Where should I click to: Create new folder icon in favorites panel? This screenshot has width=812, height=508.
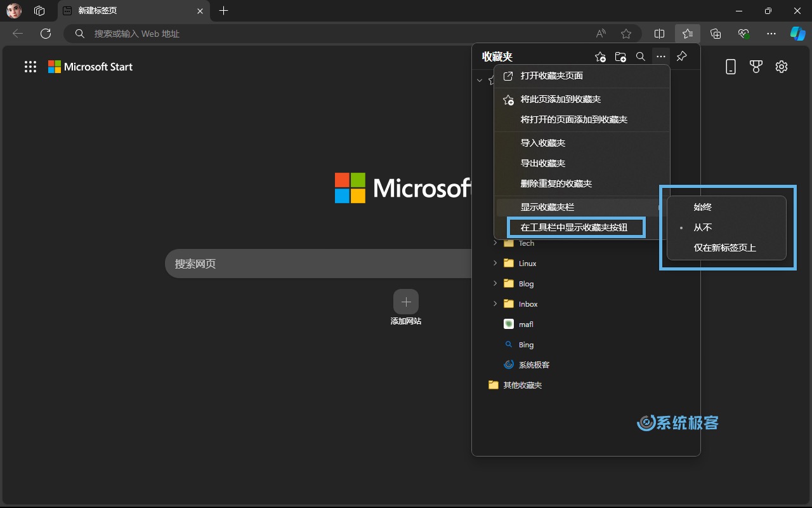[x=620, y=57]
